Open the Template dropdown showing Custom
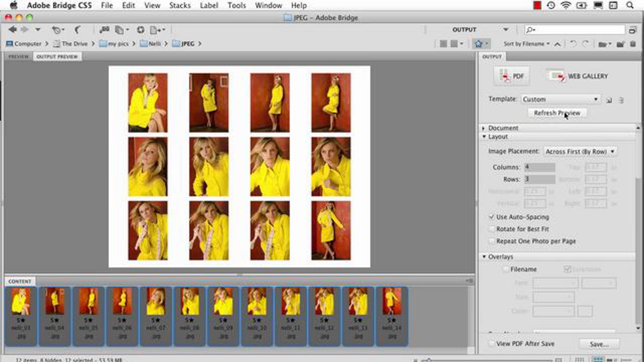The image size is (644, 362). pos(560,99)
